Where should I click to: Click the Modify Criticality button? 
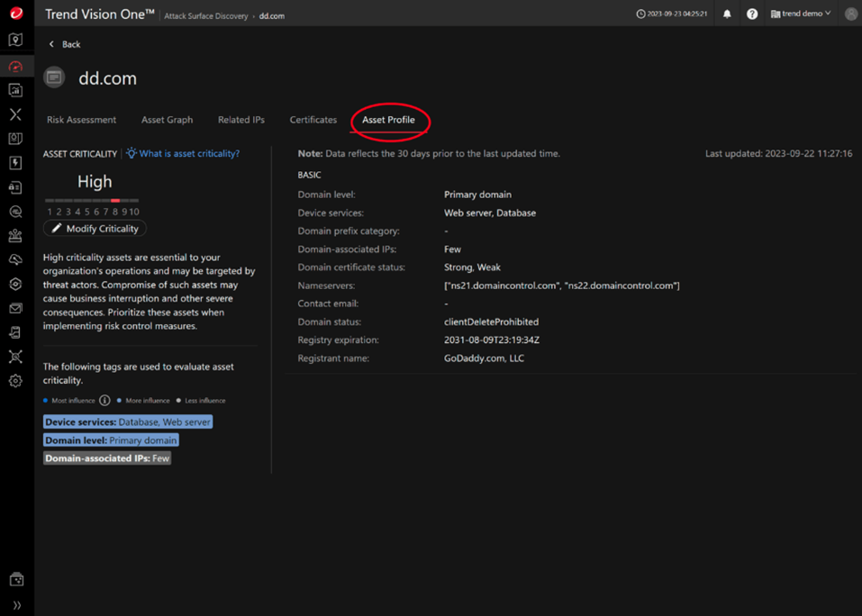[x=95, y=229]
